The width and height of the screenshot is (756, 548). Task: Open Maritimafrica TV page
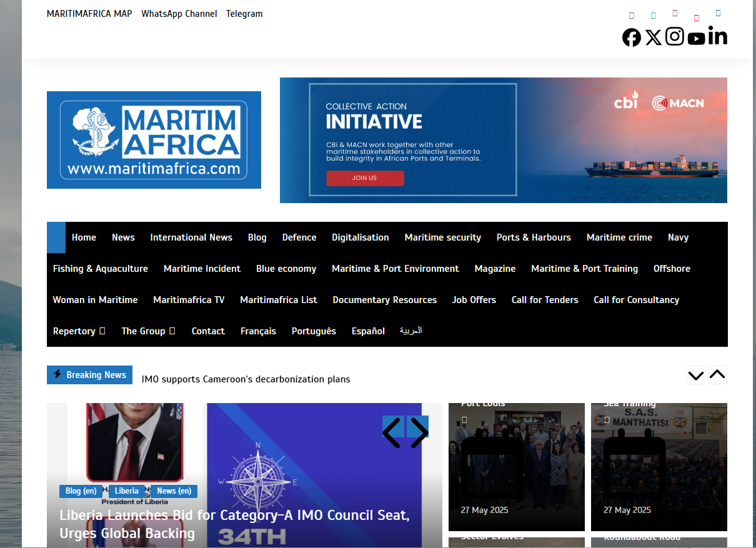[189, 300]
